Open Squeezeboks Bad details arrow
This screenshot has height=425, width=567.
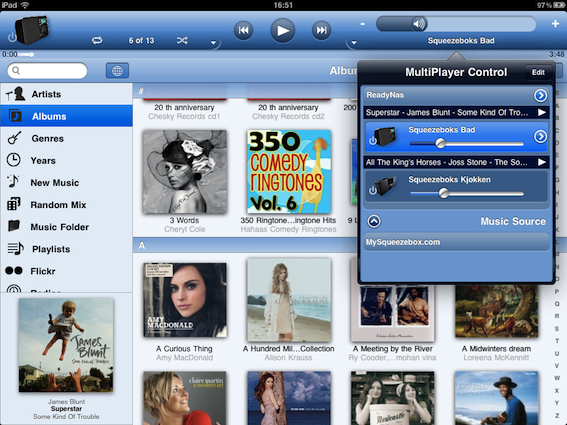[x=540, y=136]
